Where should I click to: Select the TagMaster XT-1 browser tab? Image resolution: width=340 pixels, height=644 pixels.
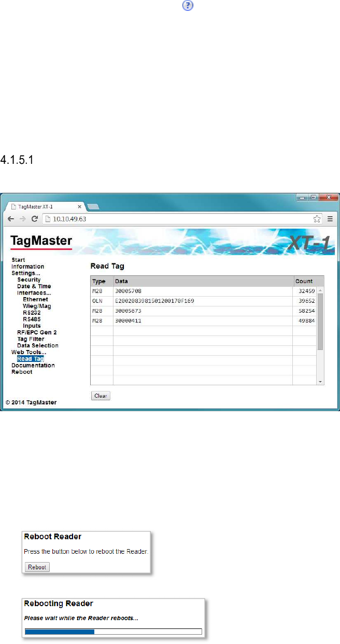(x=45, y=206)
